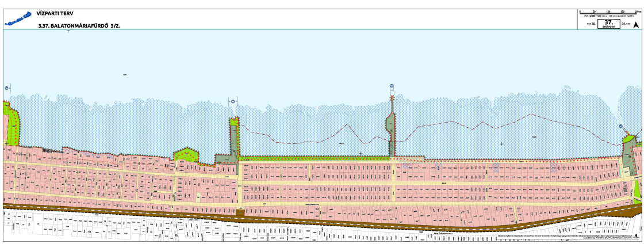Screen dimensions: 644x251
Task: Click the blue circle marker near the right edge
Action: (621, 127)
